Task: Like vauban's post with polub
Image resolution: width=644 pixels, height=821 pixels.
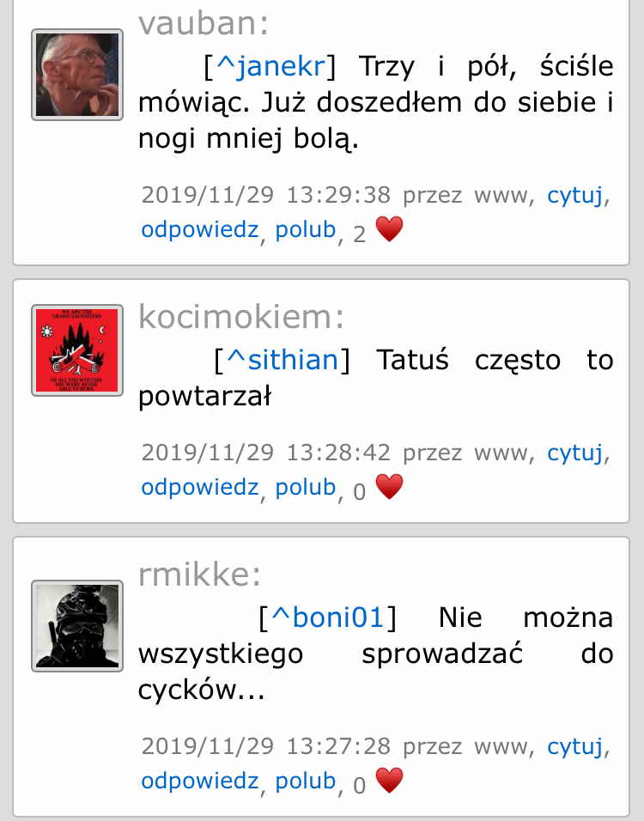Action: pos(306,230)
